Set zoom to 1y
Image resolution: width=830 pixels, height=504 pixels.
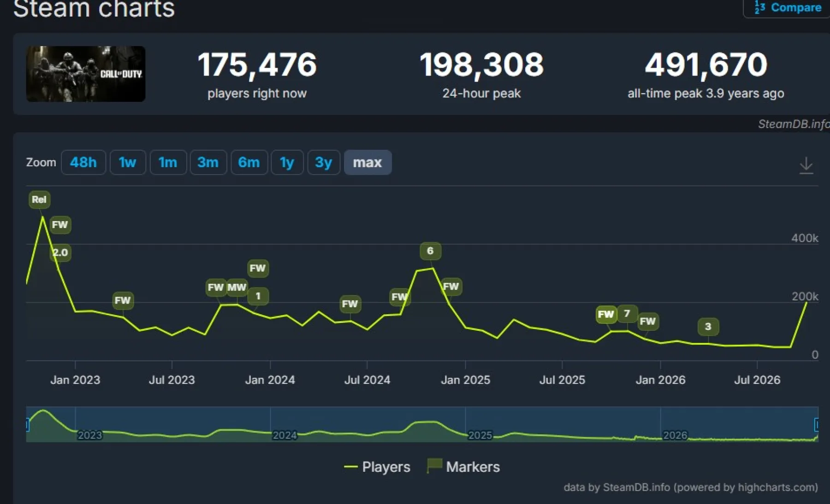(287, 162)
